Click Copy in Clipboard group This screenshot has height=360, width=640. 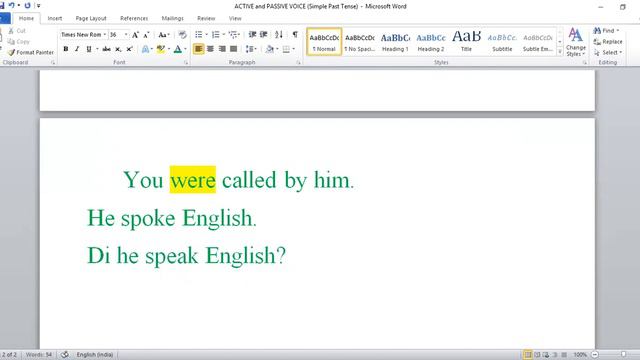(19, 41)
